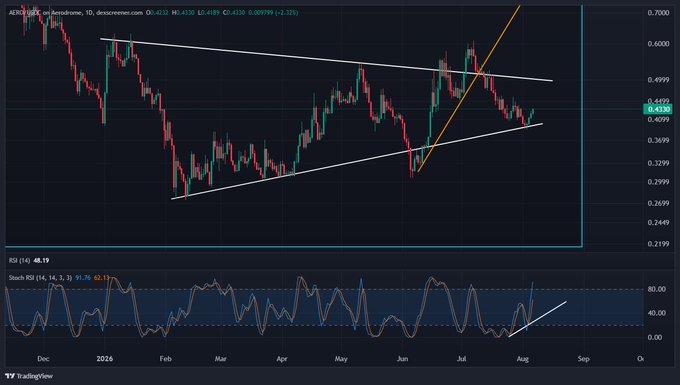Click the RSI (14) indicator label
This screenshot has width=680, height=385.
click(20, 261)
